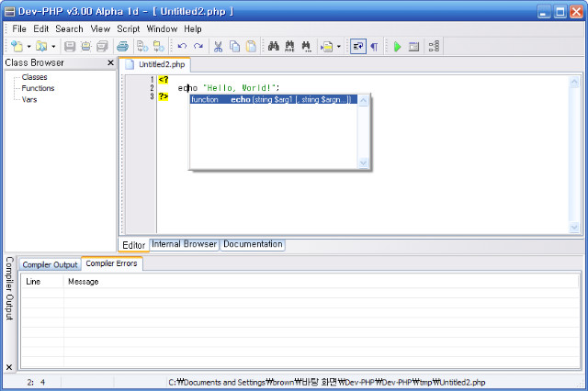Toggle show special characters pilcrow
The image size is (588, 391).
coord(374,47)
